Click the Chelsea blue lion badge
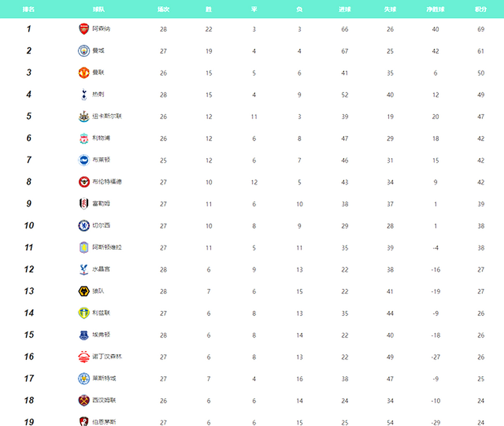Screen dimensions: 504x426 [84, 226]
